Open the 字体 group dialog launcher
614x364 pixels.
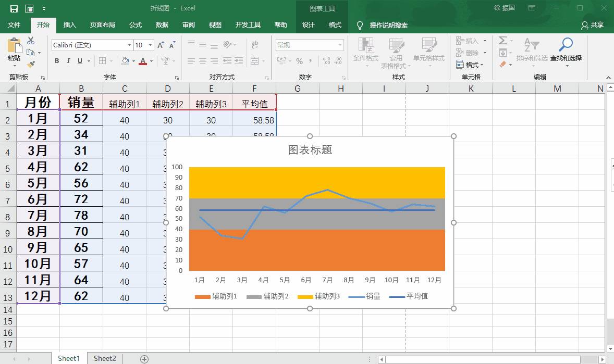pyautogui.click(x=177, y=78)
